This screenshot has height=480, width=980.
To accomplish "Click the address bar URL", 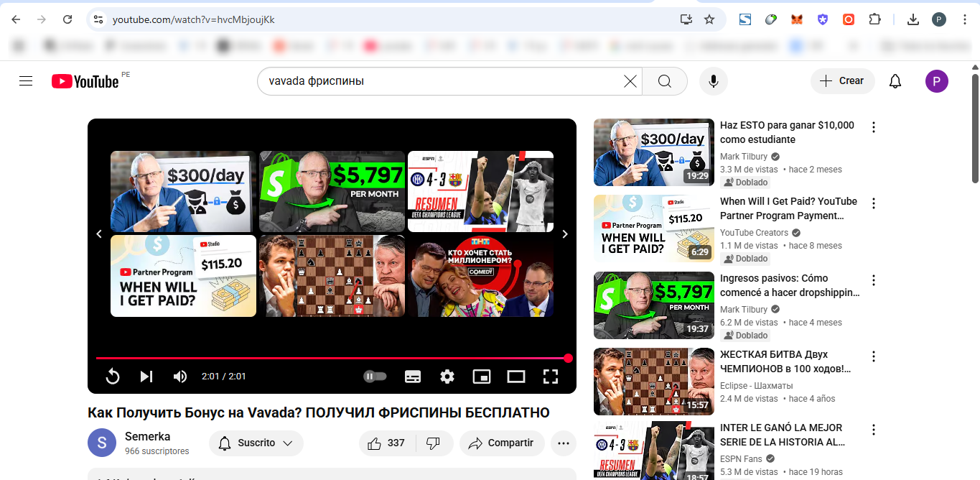I will pos(194,19).
